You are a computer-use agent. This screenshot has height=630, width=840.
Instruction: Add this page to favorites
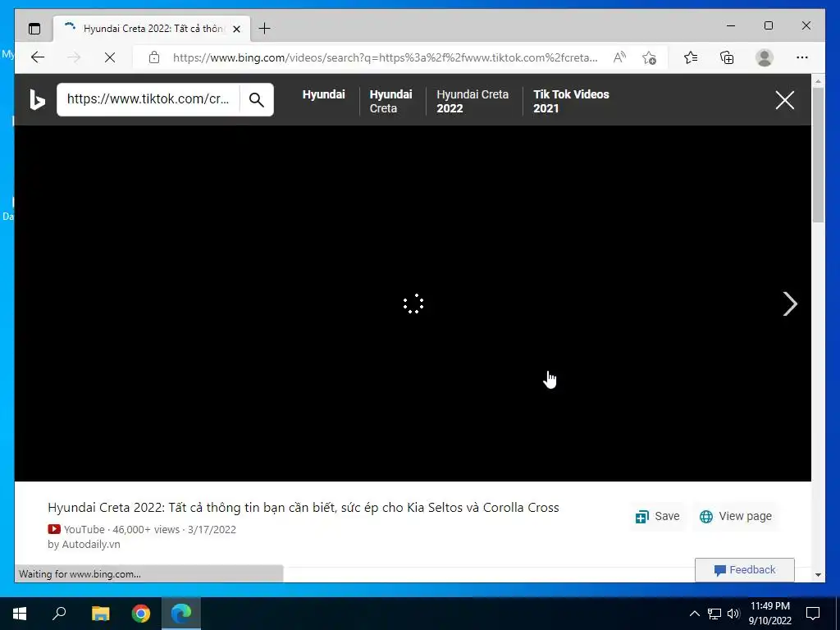click(649, 57)
